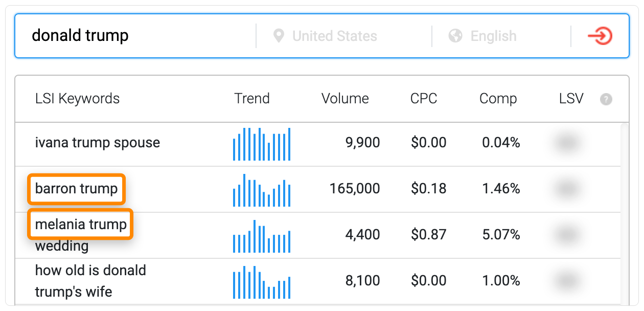644x311 pixels.
Task: Click the LSV help question mark icon
Action: [x=606, y=99]
